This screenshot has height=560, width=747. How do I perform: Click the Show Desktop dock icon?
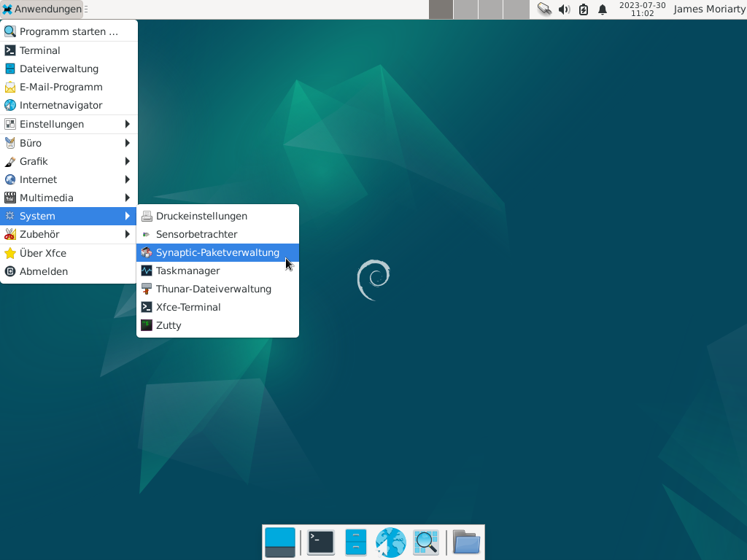pyautogui.click(x=280, y=542)
